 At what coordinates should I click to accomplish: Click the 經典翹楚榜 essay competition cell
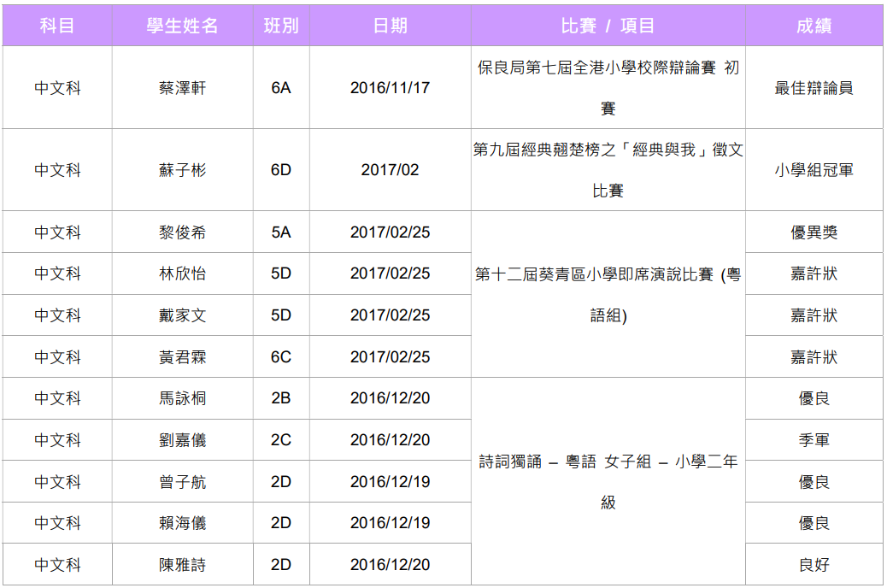pyautogui.click(x=608, y=170)
